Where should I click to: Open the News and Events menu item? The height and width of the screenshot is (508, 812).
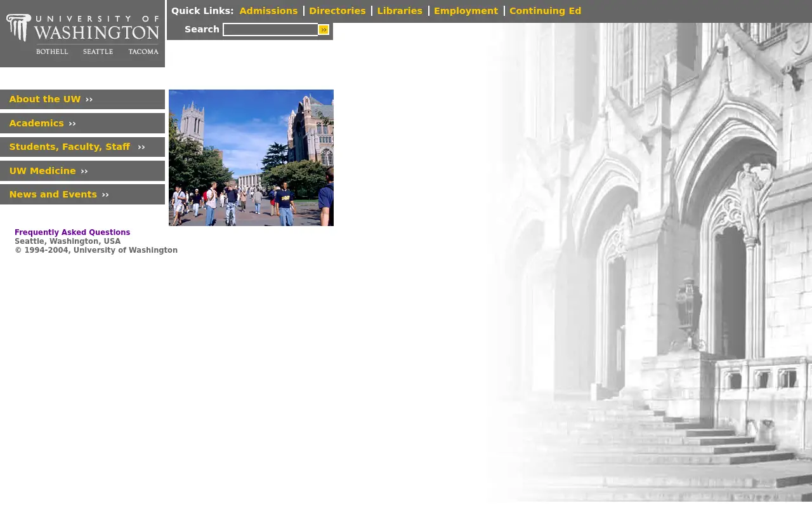[53, 194]
